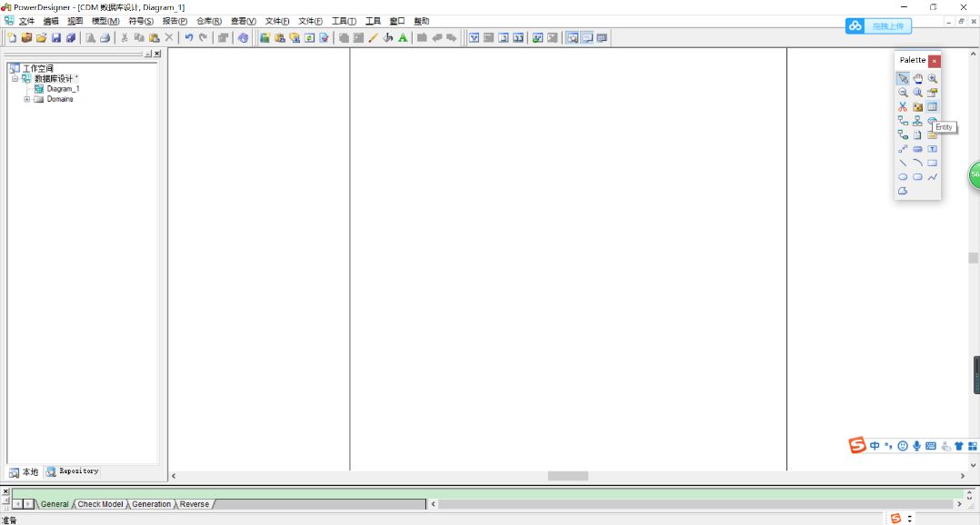Select the Grabber hand tool in Palette
This screenshot has height=525, width=980.
[x=917, y=79]
